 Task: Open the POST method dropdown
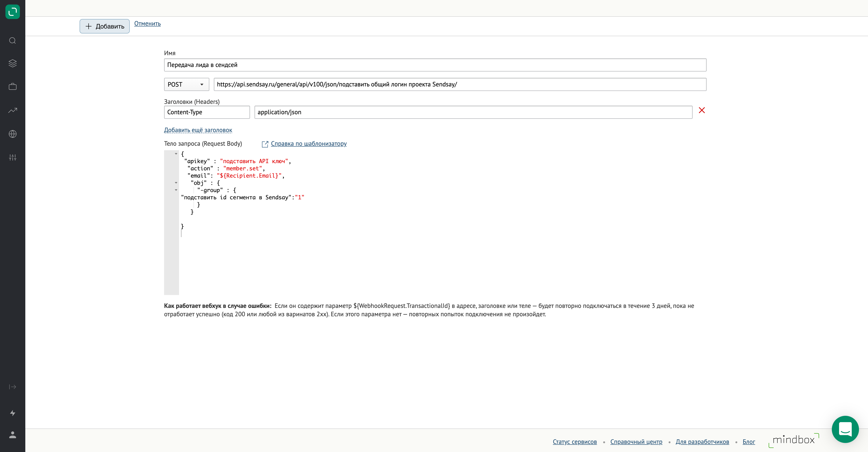pyautogui.click(x=186, y=84)
